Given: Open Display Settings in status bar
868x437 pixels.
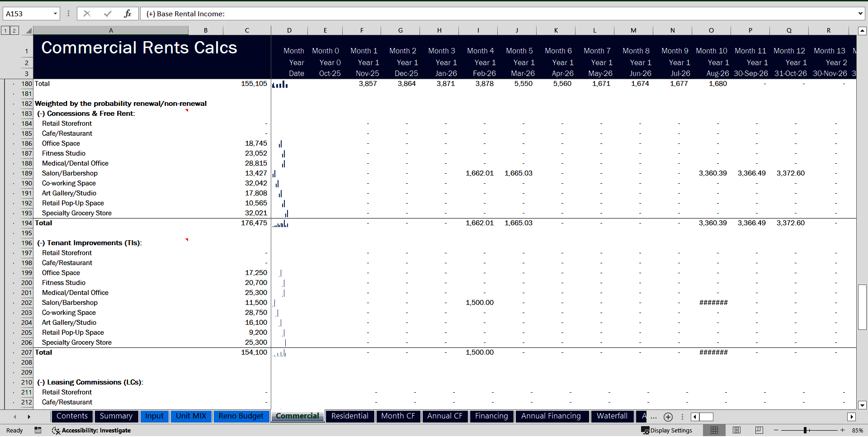Looking at the screenshot, I should pos(667,430).
